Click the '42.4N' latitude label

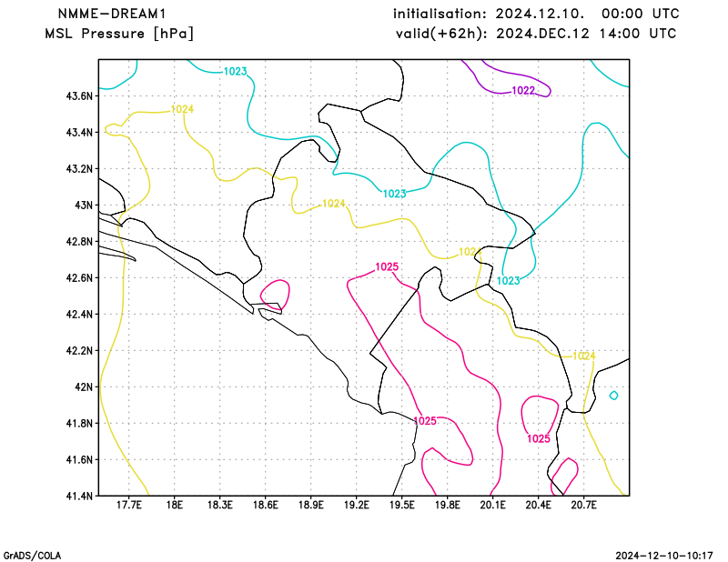coord(79,314)
